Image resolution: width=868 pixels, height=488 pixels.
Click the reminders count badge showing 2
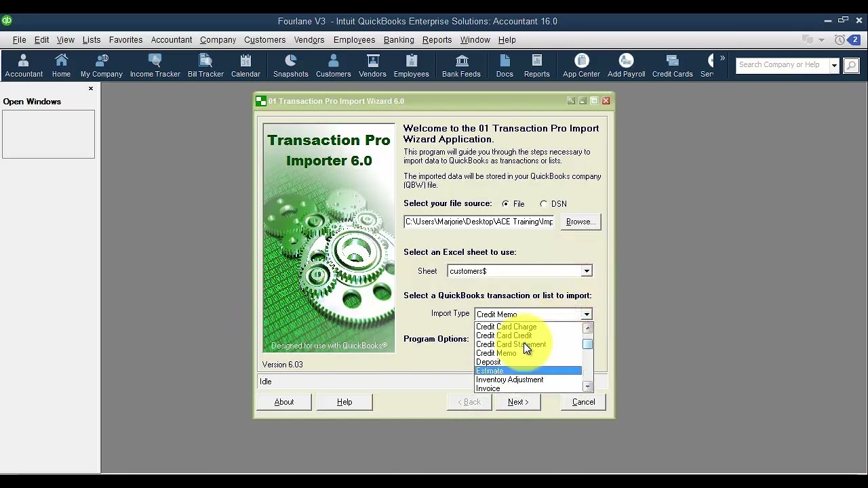coord(855,40)
